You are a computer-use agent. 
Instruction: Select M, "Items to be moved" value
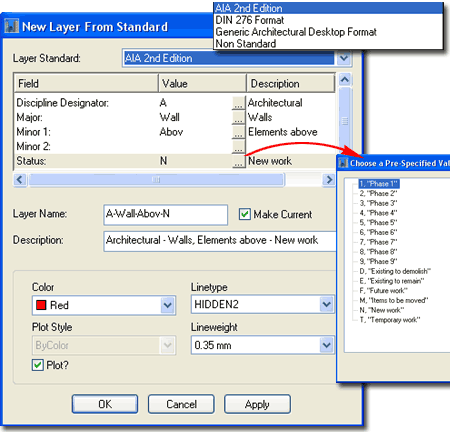click(x=394, y=300)
